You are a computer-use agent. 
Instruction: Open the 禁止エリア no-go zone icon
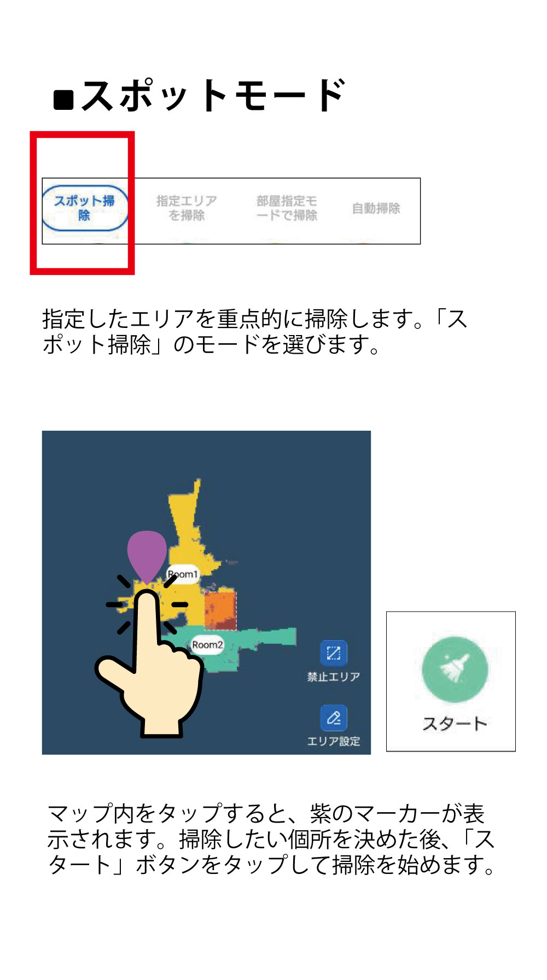(334, 653)
